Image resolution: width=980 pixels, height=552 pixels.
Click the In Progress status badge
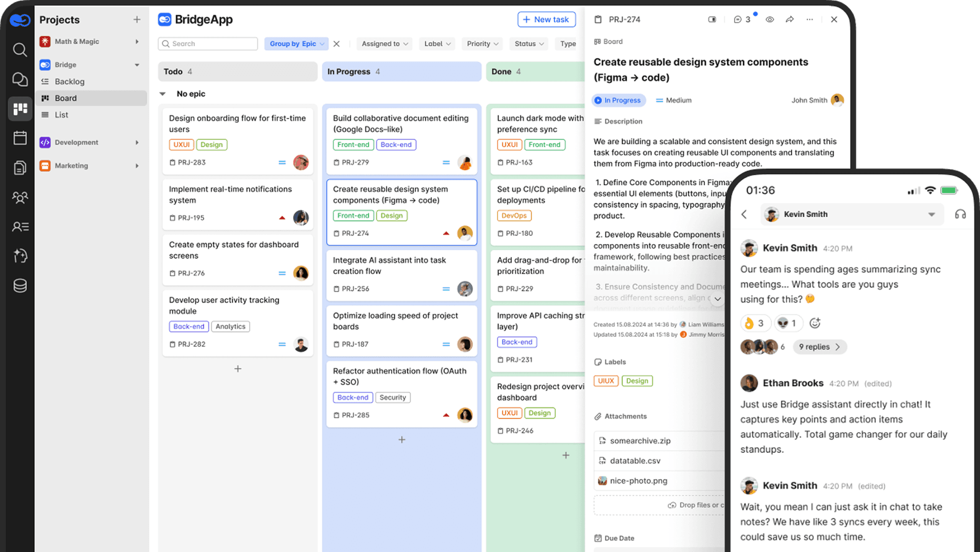[618, 101]
